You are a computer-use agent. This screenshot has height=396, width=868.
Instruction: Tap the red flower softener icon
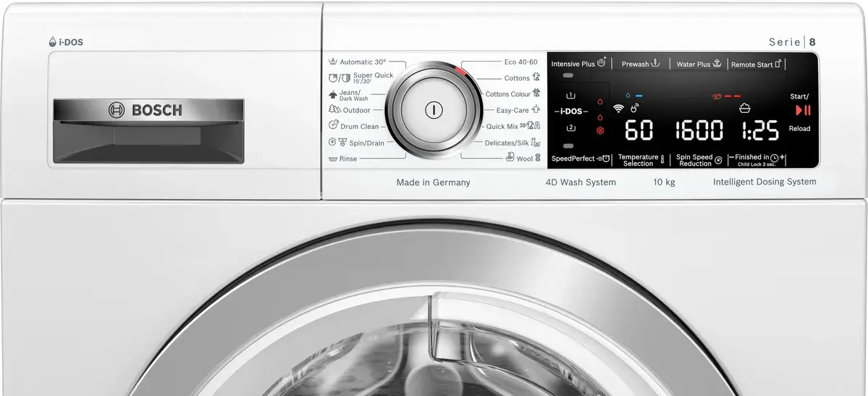coord(600,131)
